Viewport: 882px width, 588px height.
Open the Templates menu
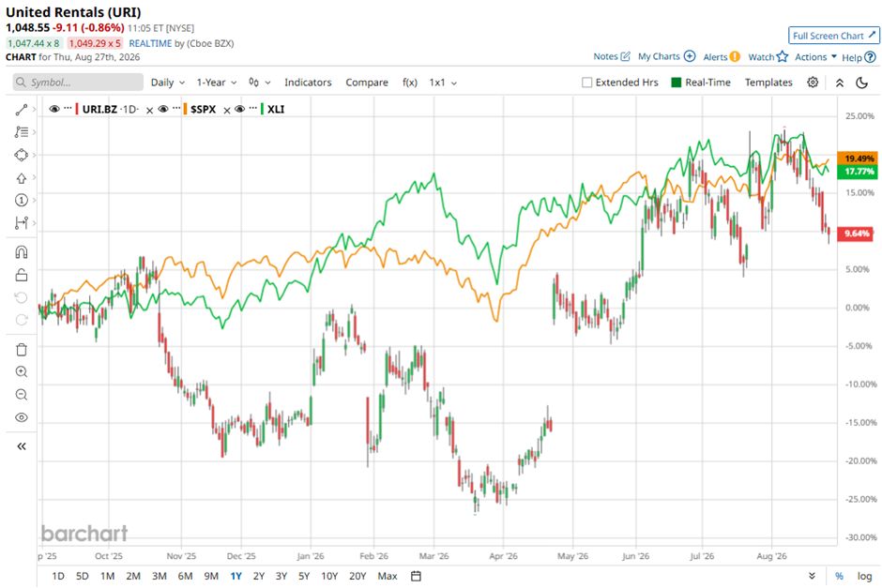(x=768, y=83)
